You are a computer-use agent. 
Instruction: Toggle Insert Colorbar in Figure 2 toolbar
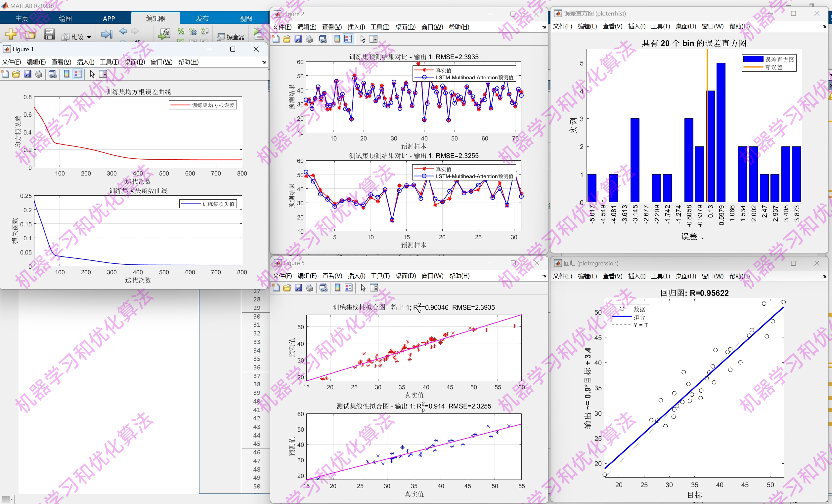337,39
